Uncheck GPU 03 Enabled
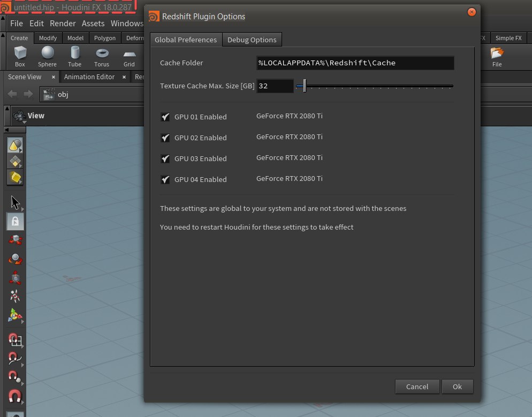 point(165,159)
